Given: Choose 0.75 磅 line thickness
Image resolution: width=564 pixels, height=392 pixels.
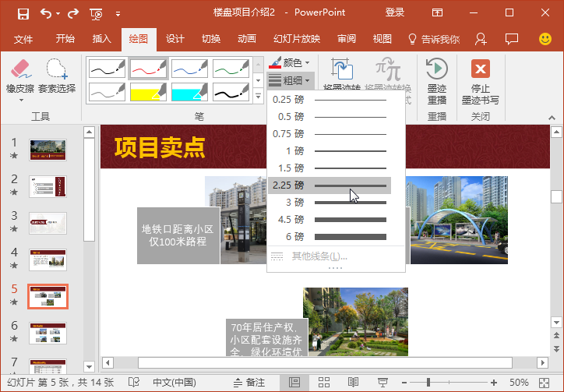Looking at the screenshot, I should (330, 134).
